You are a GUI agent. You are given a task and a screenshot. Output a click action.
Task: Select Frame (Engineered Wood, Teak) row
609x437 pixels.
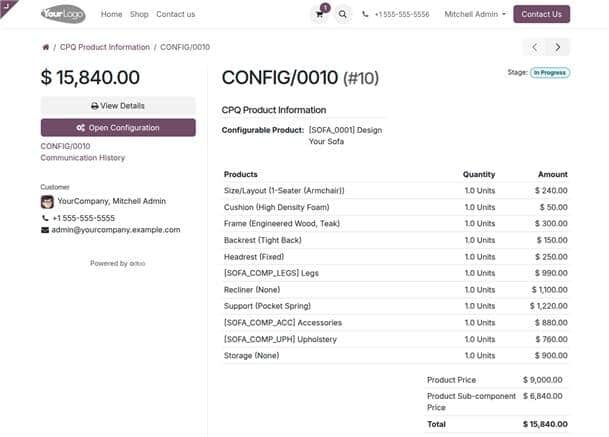tap(395, 224)
